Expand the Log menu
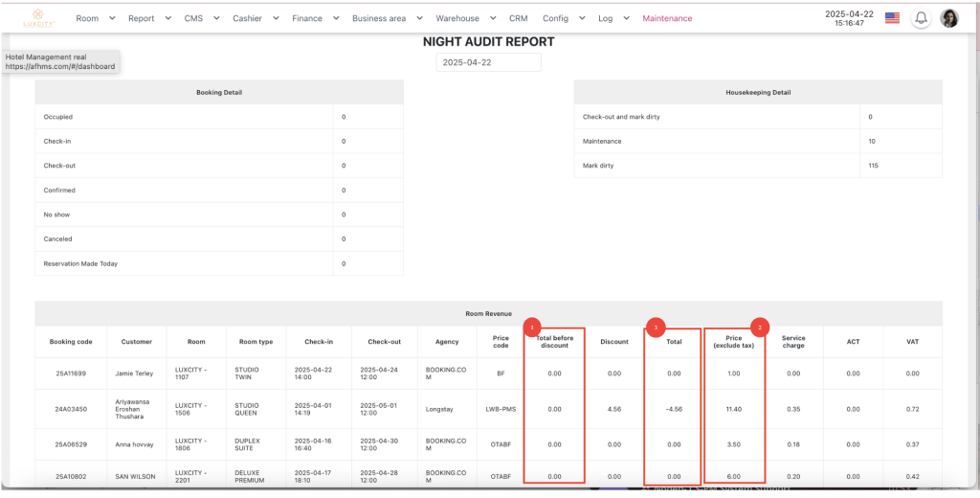This screenshot has width=980, height=498. [x=612, y=18]
